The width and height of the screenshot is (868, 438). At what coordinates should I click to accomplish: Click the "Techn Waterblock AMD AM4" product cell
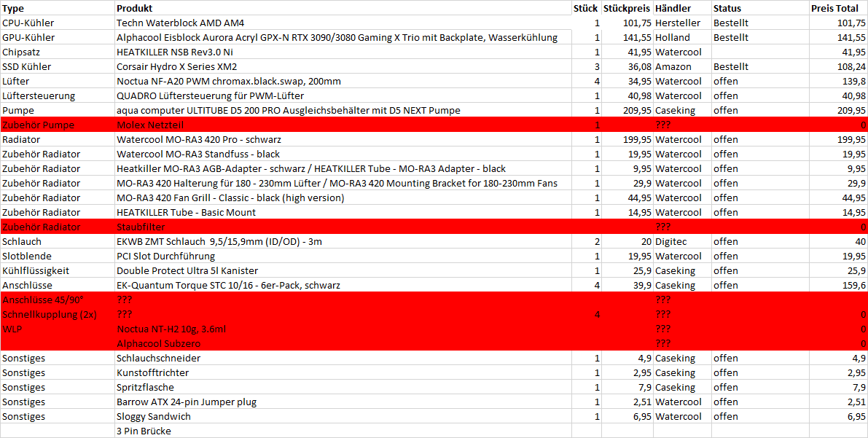[x=343, y=23]
